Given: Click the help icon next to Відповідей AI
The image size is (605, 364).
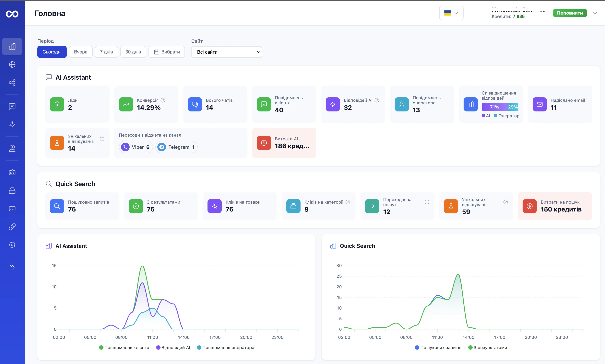Looking at the screenshot, I should pyautogui.click(x=377, y=100).
